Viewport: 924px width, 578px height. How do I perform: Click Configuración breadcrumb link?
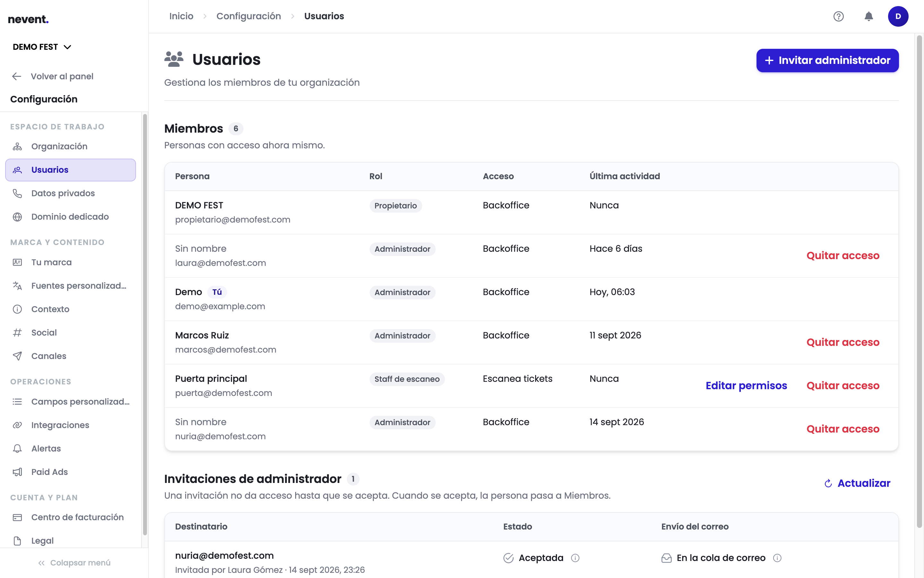click(x=249, y=16)
